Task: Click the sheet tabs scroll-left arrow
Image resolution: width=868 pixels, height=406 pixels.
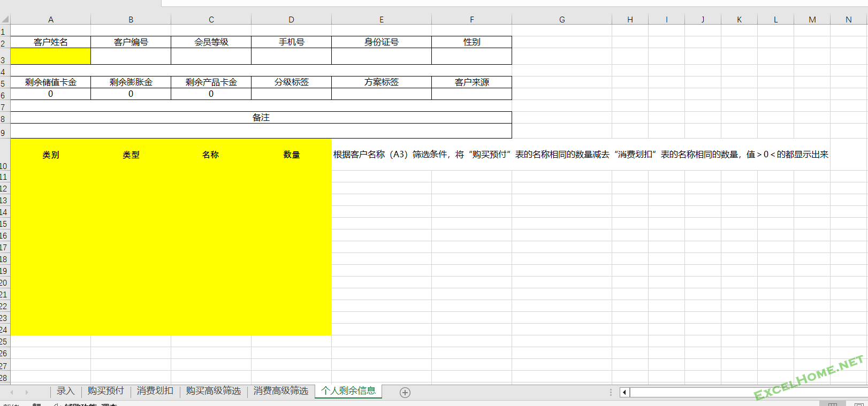Action: click(x=11, y=393)
